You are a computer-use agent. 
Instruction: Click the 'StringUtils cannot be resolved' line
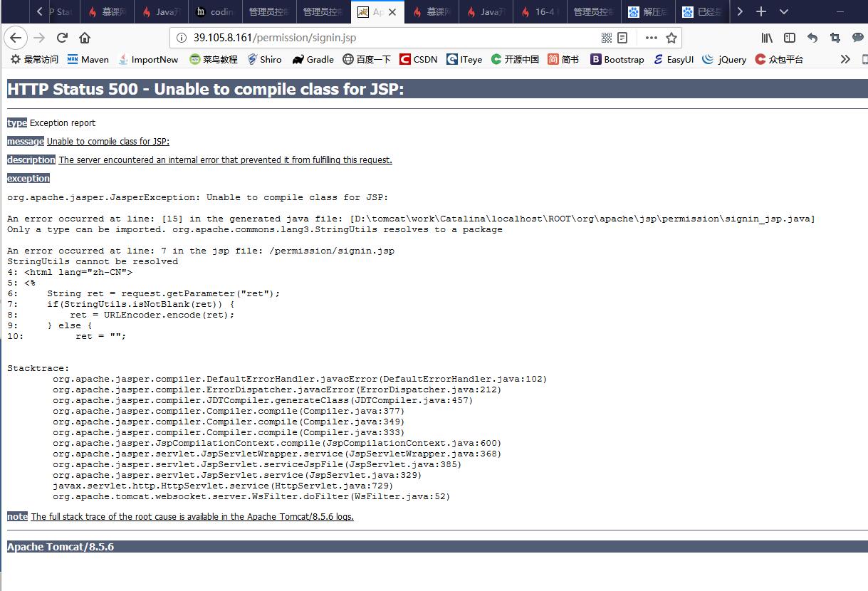[x=93, y=261]
